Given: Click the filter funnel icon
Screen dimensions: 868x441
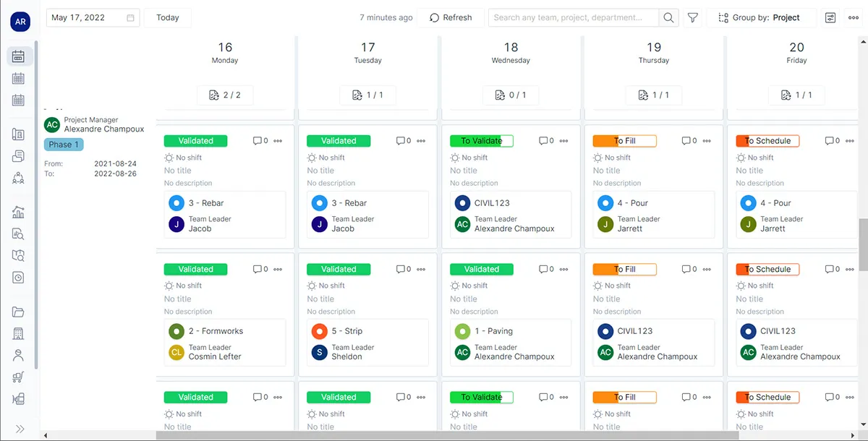Looking at the screenshot, I should [692, 17].
